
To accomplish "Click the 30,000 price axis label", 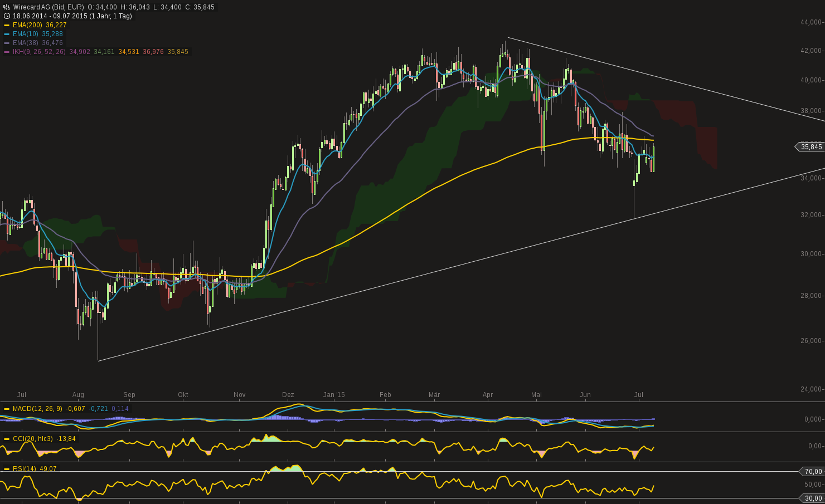I will (812, 254).
